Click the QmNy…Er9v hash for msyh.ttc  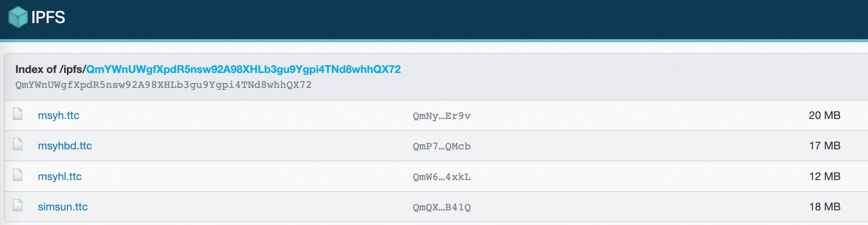coord(442,115)
